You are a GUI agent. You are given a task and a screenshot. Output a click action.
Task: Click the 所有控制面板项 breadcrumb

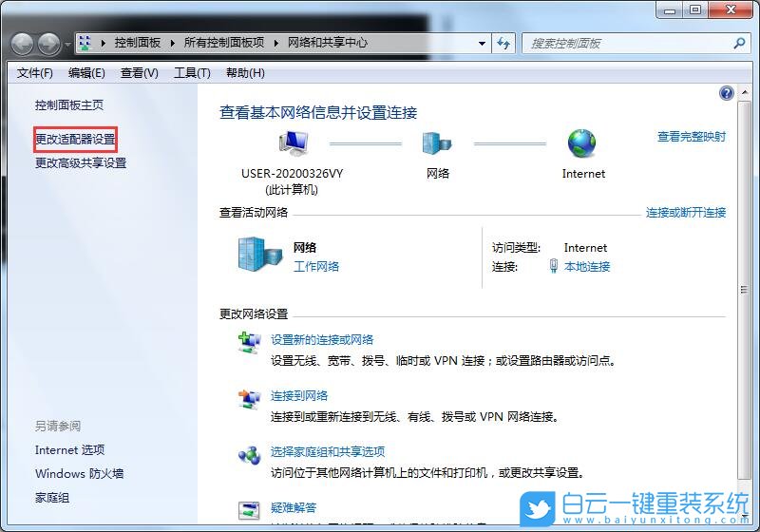224,43
